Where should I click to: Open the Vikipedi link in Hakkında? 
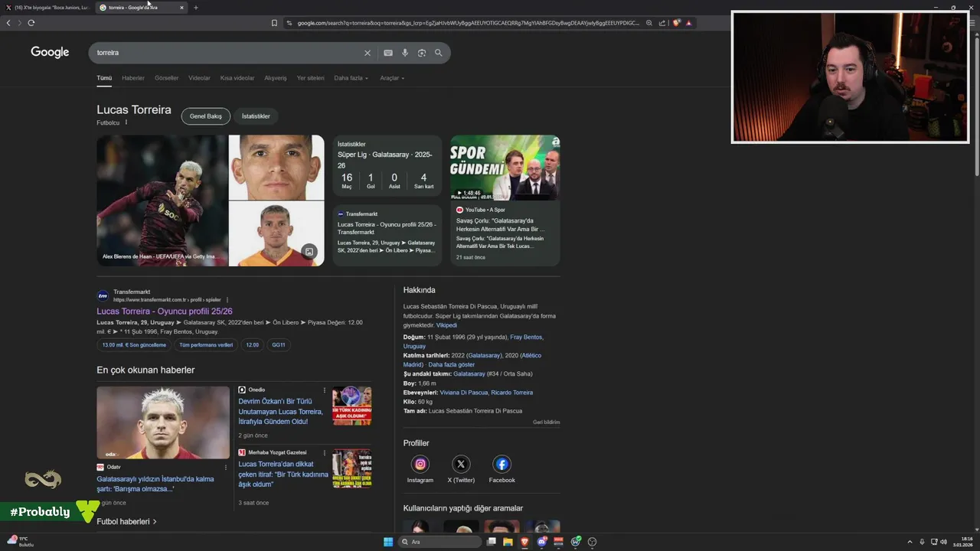pyautogui.click(x=446, y=325)
